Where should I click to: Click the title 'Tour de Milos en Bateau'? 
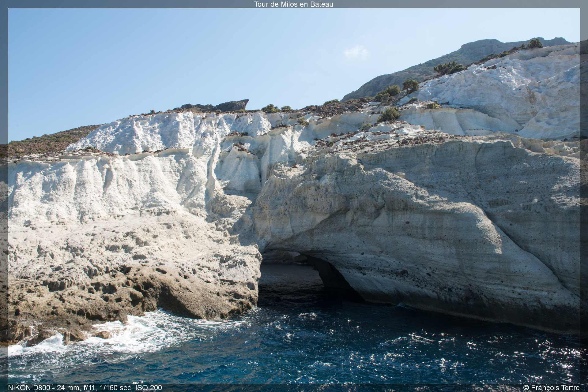pos(293,4)
